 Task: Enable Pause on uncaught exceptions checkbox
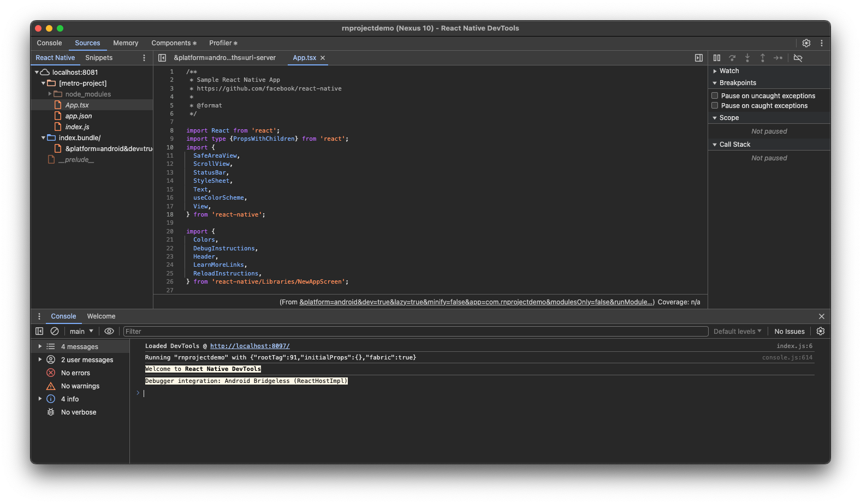coord(715,95)
